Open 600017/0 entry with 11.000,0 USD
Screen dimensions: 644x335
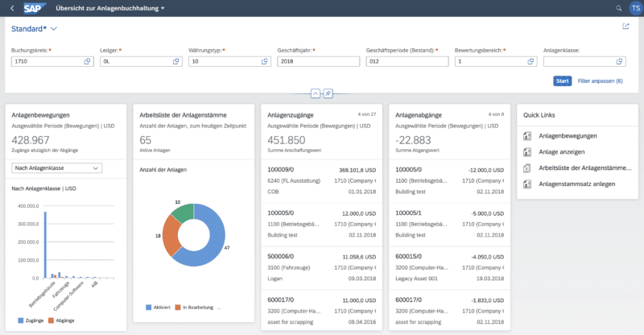pos(321,311)
